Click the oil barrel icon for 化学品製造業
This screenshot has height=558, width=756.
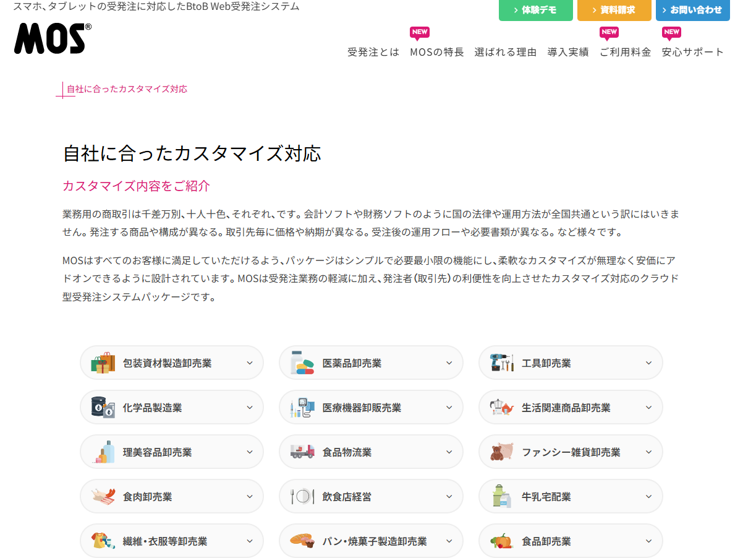103,408
